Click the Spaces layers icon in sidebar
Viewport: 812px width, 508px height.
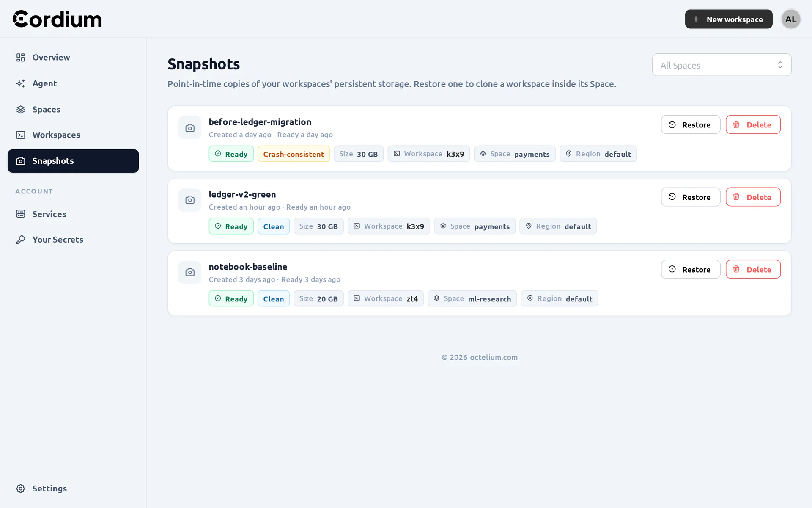click(x=21, y=109)
